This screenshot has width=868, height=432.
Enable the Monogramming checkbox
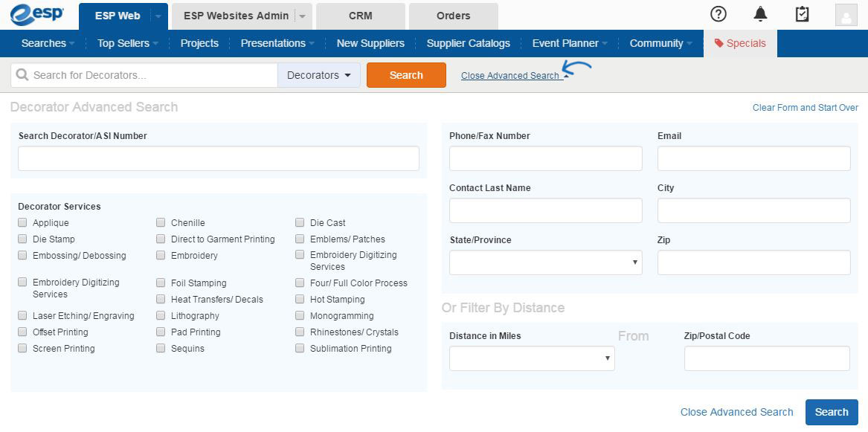click(300, 315)
